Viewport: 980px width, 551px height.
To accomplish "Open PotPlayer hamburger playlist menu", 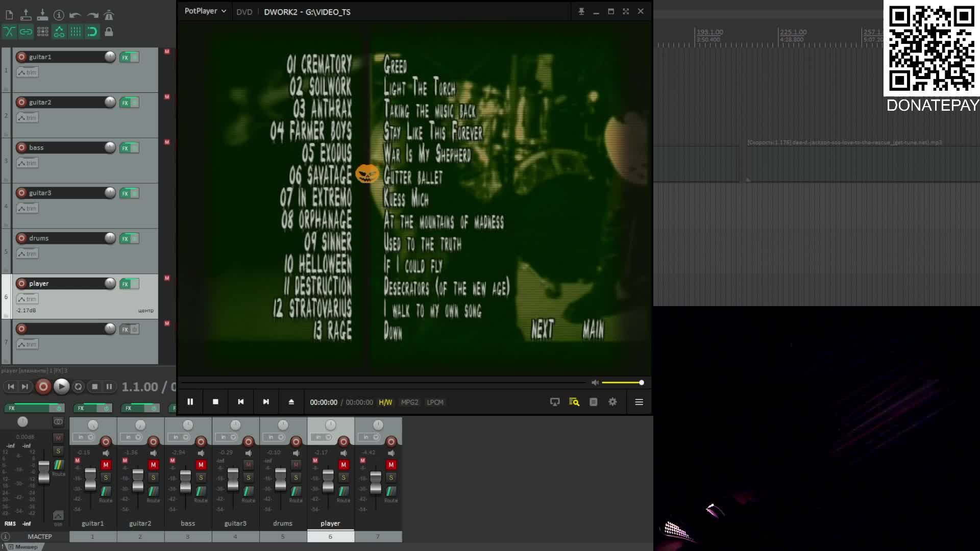I will (639, 402).
